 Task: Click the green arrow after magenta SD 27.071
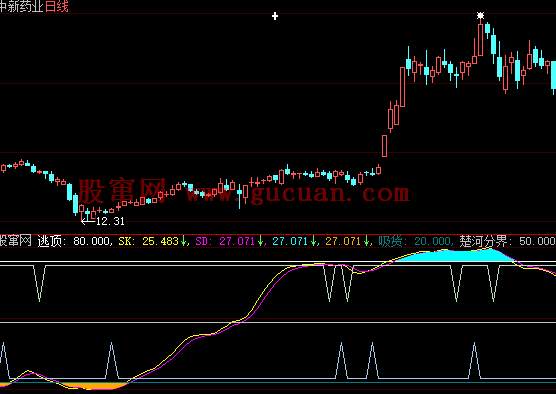click(260, 241)
